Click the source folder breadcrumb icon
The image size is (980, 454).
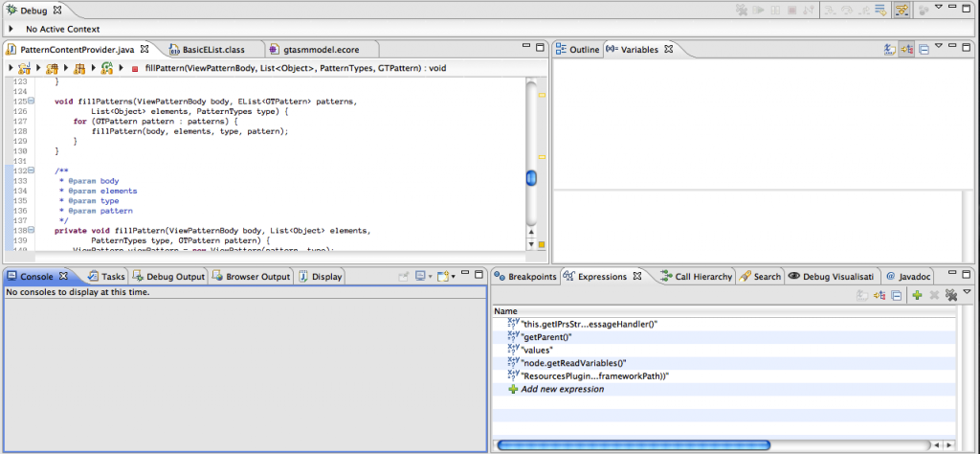pyautogui.click(x=53, y=68)
